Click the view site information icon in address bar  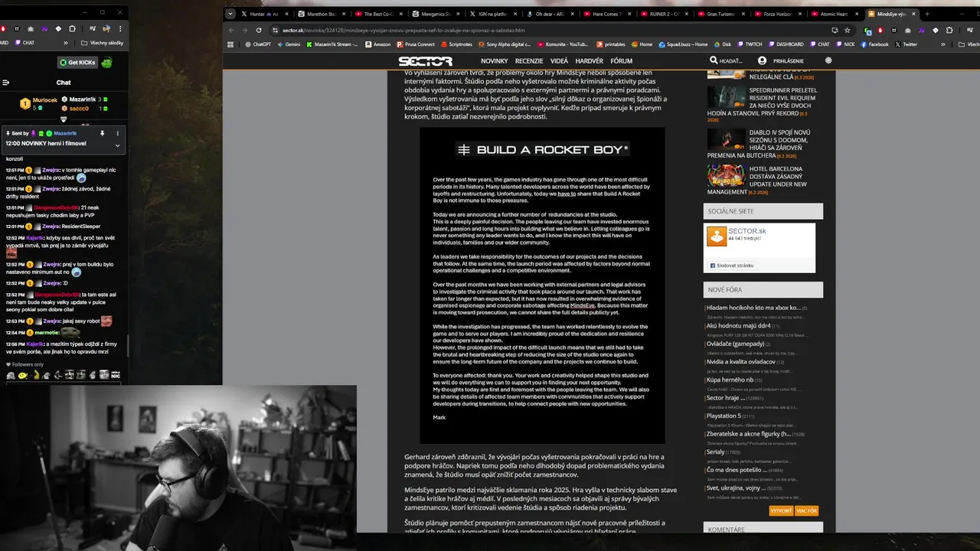(x=274, y=30)
